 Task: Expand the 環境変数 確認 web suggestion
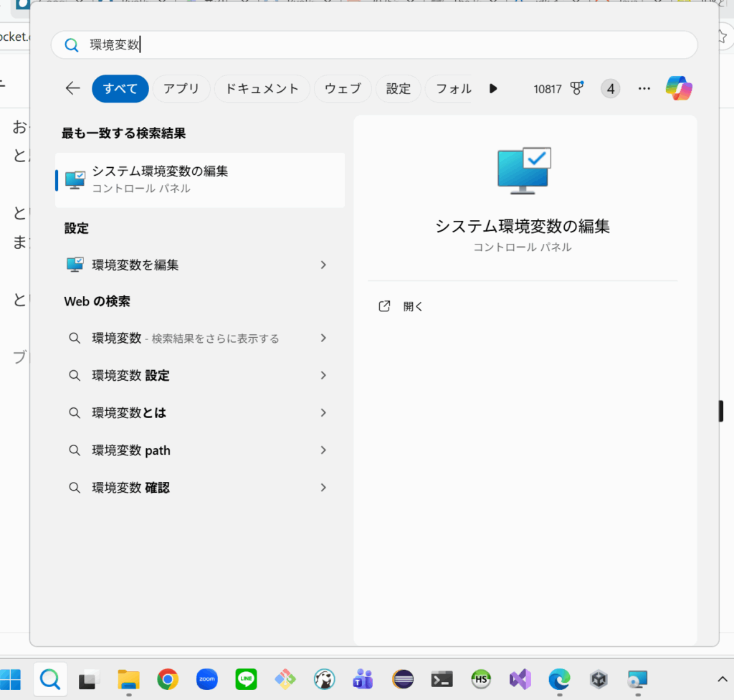(323, 488)
